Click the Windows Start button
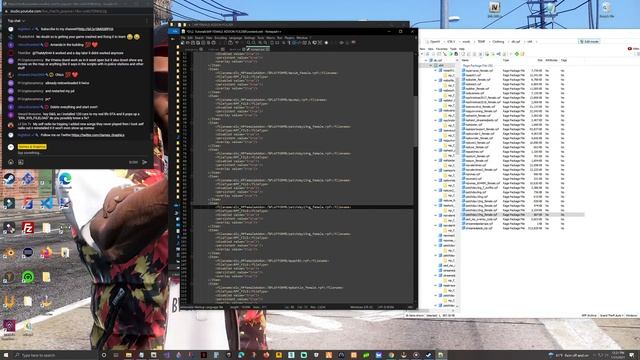The width and height of the screenshot is (640, 360). (x=6, y=355)
